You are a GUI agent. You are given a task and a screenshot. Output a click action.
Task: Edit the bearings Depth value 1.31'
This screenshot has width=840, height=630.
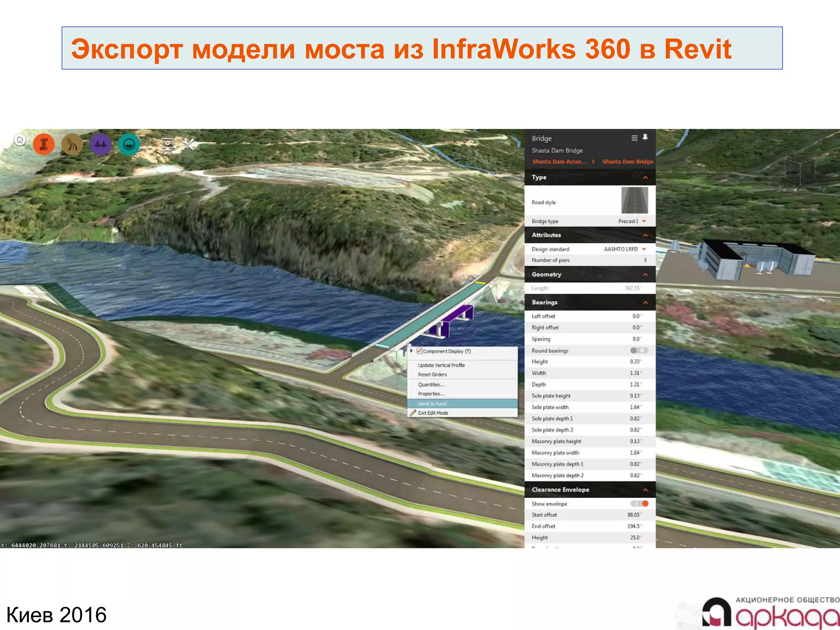(636, 385)
